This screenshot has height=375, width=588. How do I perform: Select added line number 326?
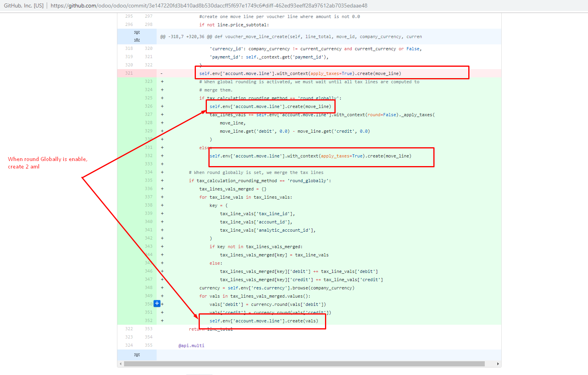coord(149,106)
